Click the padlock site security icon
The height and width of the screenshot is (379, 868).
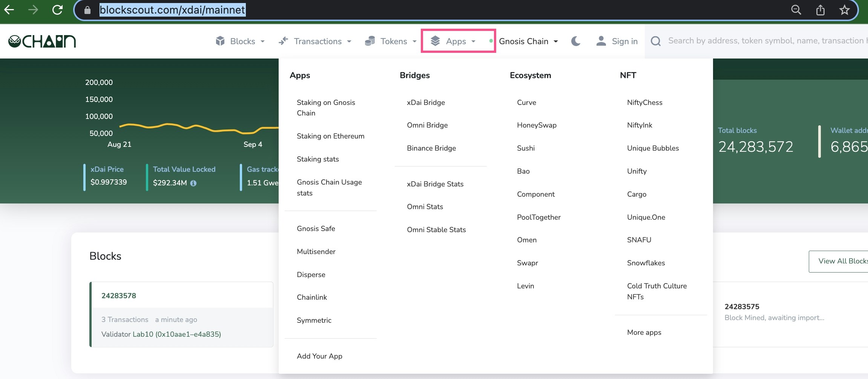[x=87, y=10]
